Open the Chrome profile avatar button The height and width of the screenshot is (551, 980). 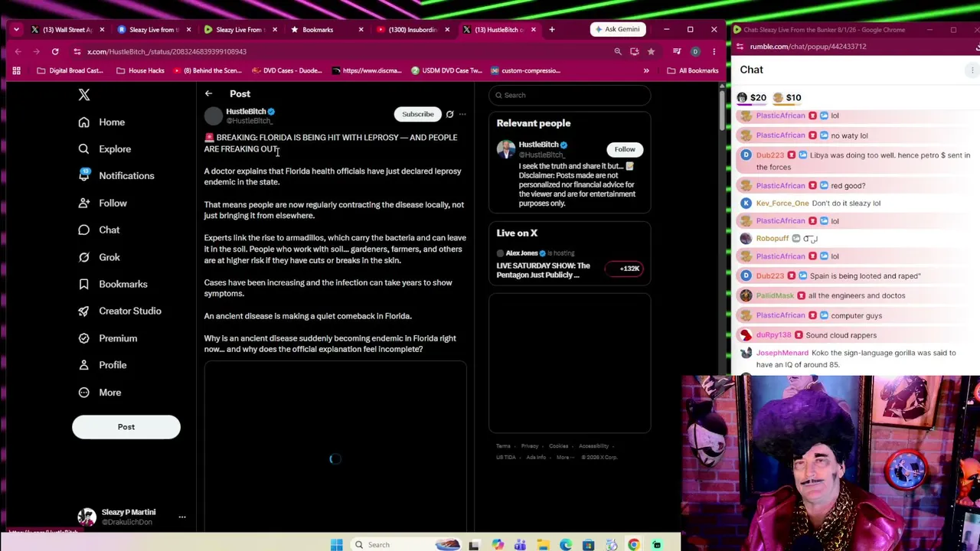pos(695,51)
